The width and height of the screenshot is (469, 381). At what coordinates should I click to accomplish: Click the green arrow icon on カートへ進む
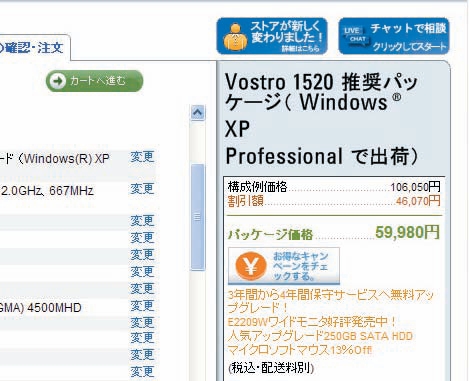click(58, 81)
